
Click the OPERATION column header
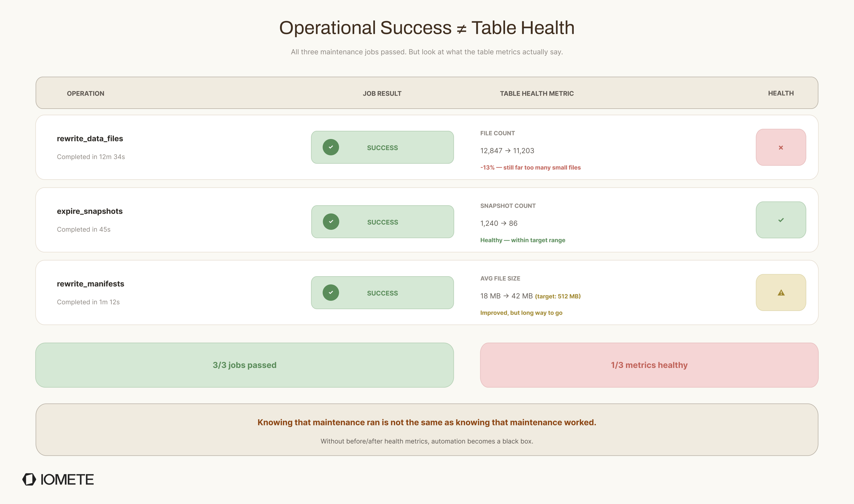click(x=85, y=93)
